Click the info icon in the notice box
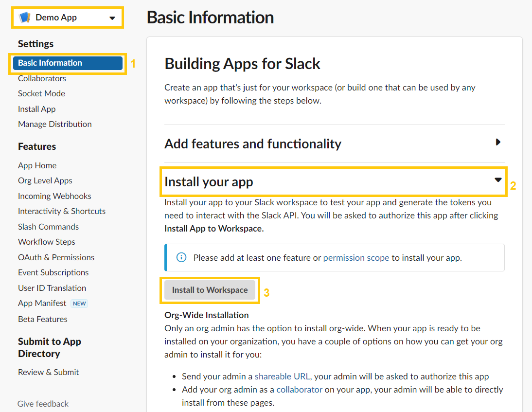The image size is (532, 412). click(181, 257)
